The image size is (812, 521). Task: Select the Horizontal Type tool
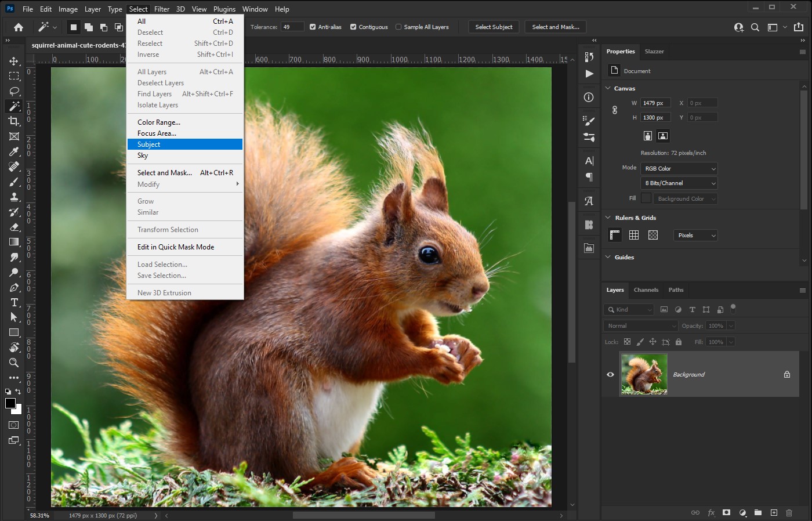[x=14, y=302]
